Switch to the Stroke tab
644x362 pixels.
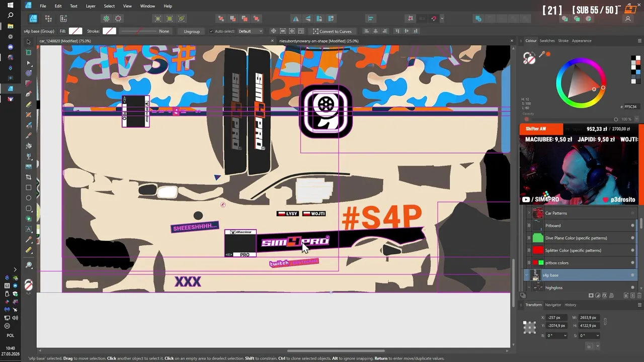pyautogui.click(x=563, y=41)
